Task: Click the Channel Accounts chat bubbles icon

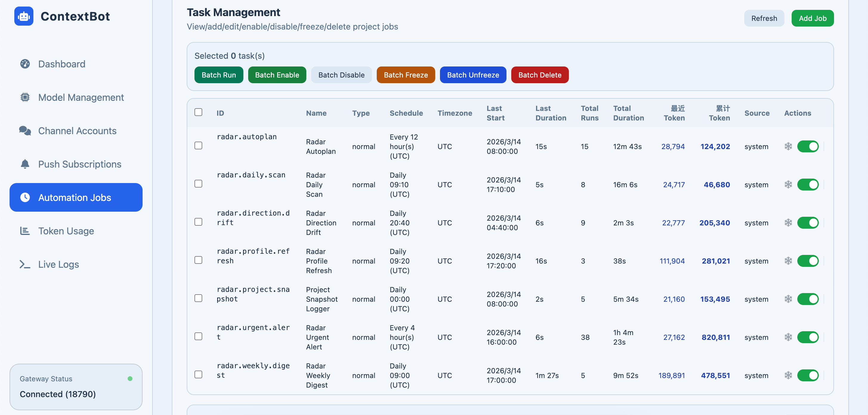Action: pyautogui.click(x=25, y=131)
